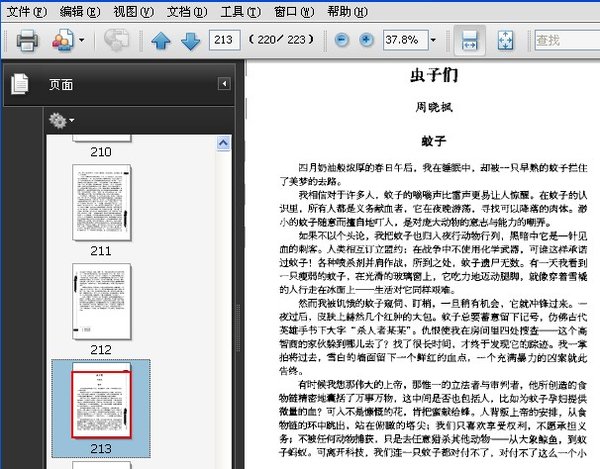
Task: Open the gear options menu in pages panel
Action: (x=61, y=121)
